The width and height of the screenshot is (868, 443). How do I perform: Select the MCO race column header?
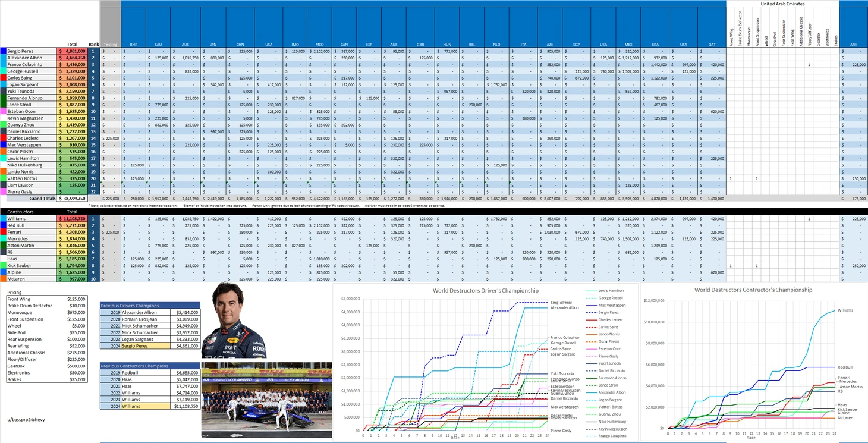click(x=320, y=44)
